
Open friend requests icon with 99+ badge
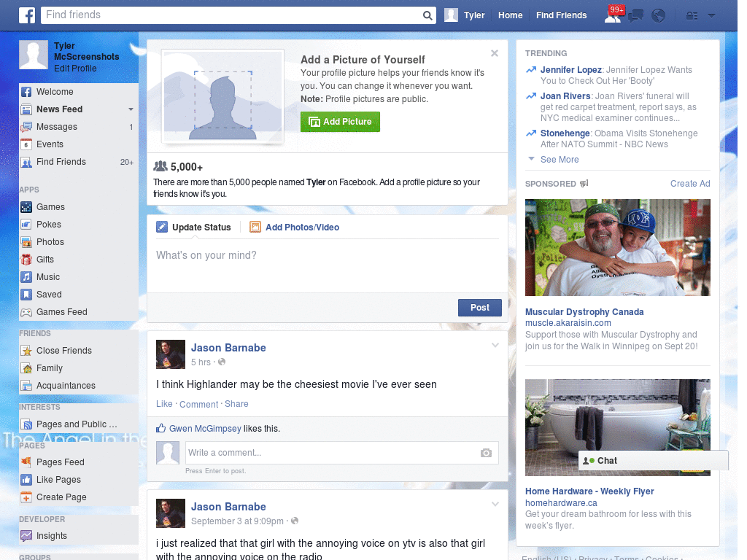tap(614, 15)
